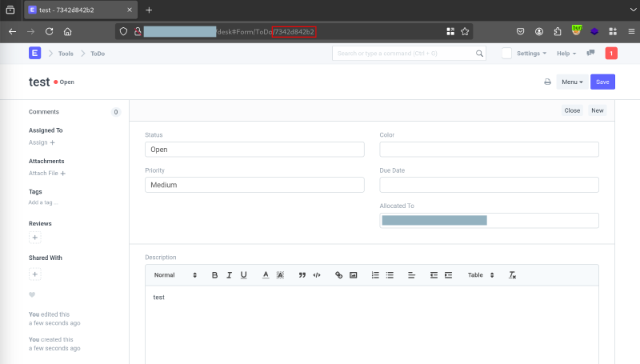Open the Comments section link
Screen dimensions: 640x364
point(44,112)
